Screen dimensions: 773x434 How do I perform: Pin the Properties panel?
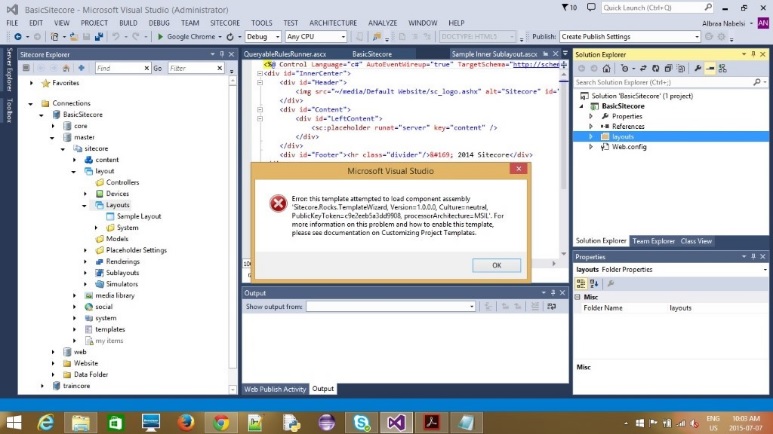753,257
